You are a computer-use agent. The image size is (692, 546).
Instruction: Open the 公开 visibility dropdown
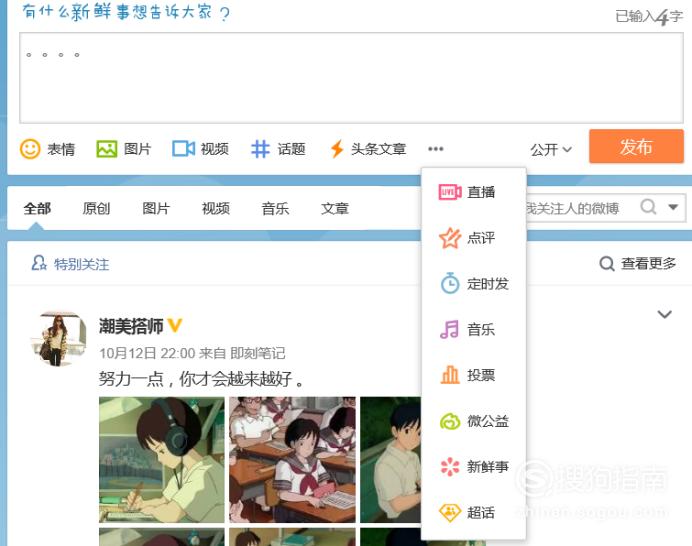click(x=551, y=150)
